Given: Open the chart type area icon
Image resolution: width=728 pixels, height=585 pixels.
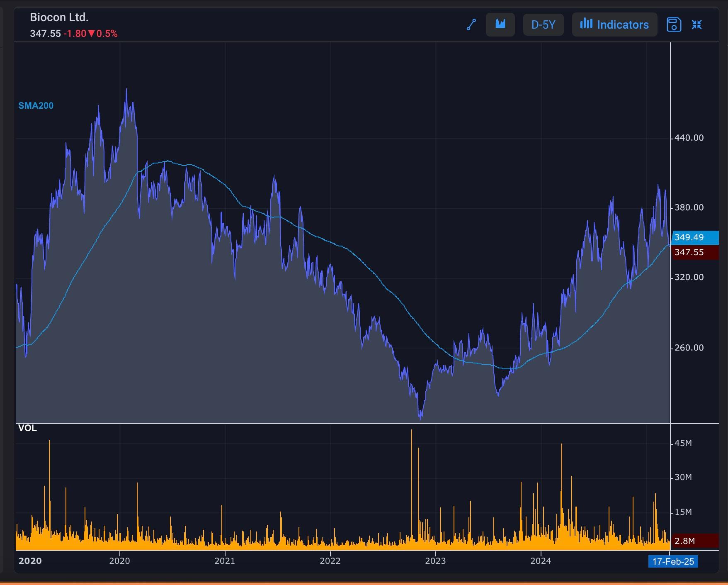Looking at the screenshot, I should click(500, 24).
